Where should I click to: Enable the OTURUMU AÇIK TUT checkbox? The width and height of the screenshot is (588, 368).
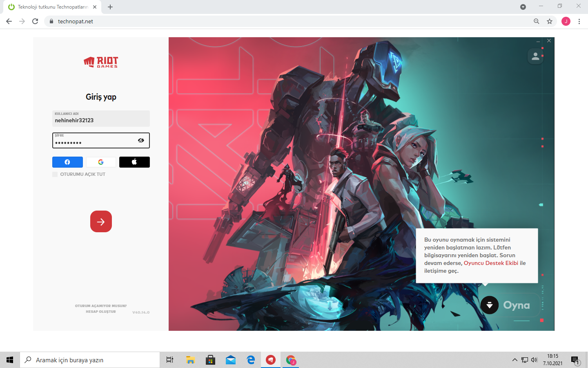[x=55, y=174]
